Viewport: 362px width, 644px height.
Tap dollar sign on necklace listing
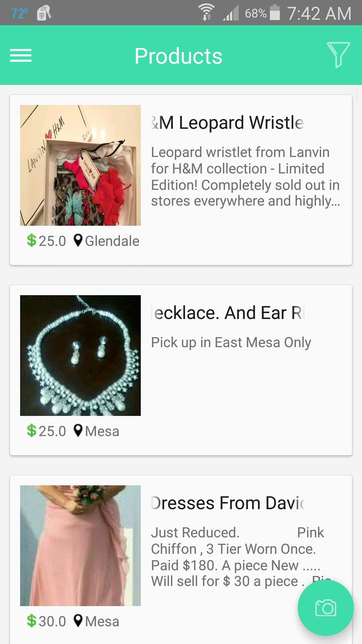coord(32,431)
